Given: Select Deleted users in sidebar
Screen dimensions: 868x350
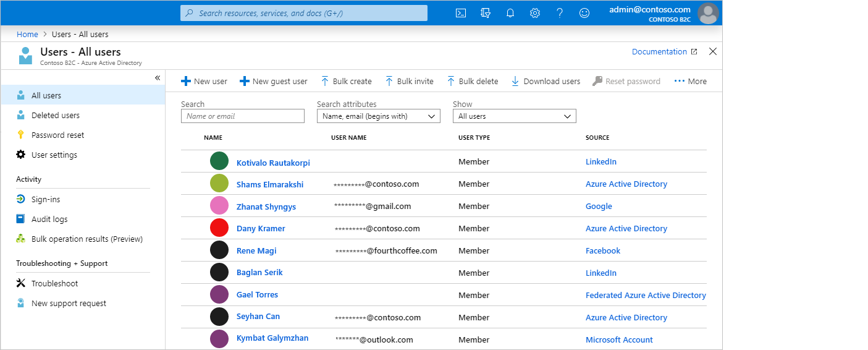Looking at the screenshot, I should click(55, 116).
